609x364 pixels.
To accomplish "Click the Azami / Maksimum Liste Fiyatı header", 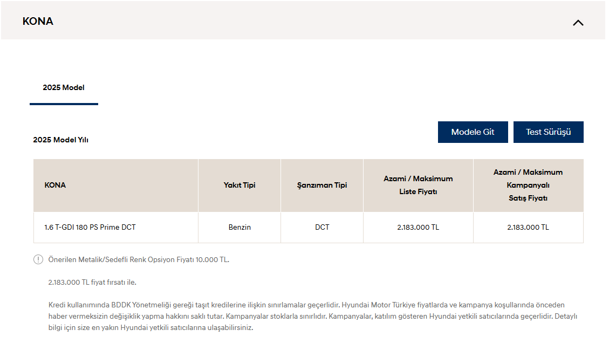I will [x=418, y=186].
